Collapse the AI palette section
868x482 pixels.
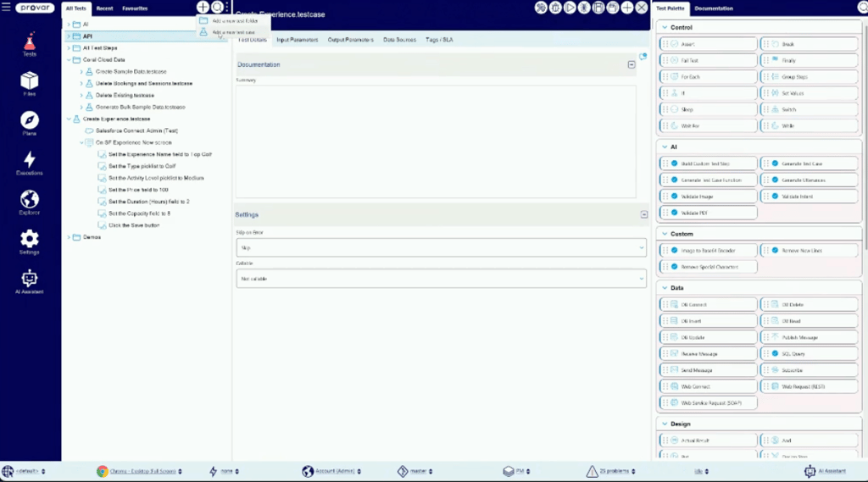(665, 147)
